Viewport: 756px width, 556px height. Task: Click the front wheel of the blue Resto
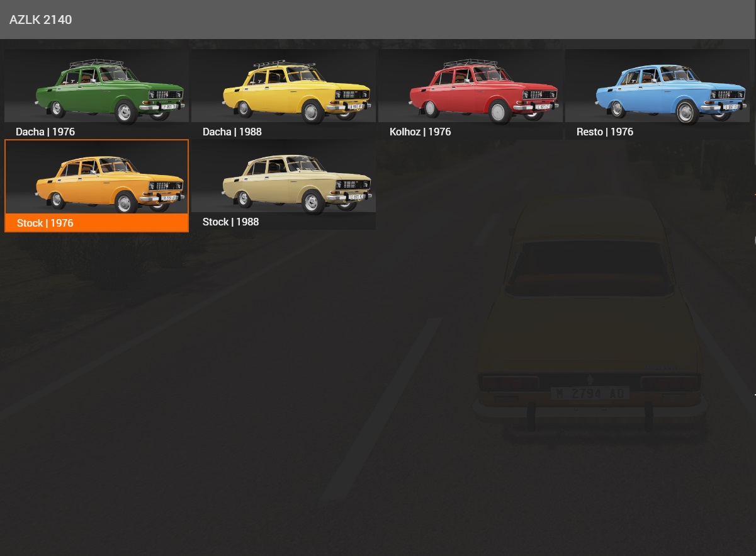(685, 113)
